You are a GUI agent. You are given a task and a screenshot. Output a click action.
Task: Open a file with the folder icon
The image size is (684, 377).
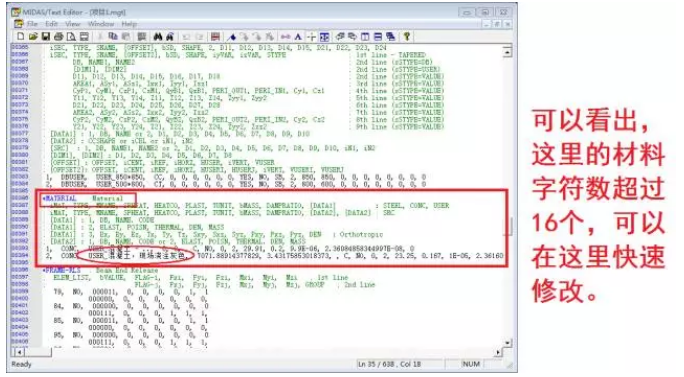(33, 37)
